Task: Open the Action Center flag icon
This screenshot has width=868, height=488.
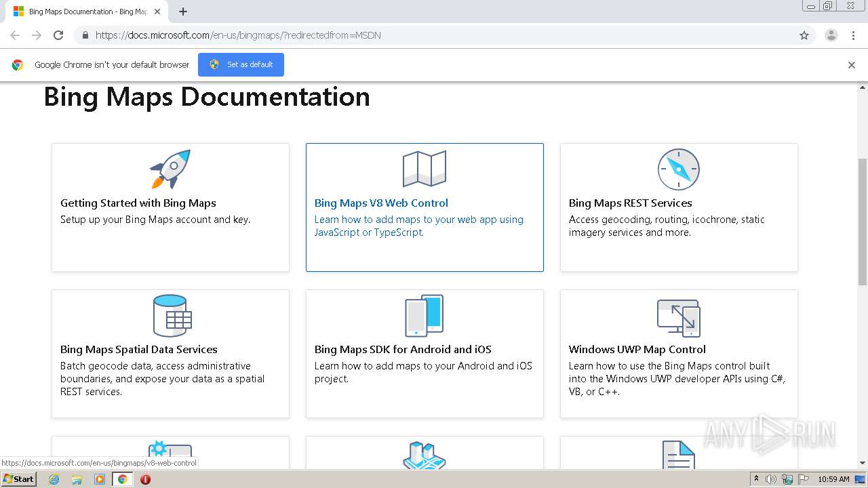Action: coord(804,479)
